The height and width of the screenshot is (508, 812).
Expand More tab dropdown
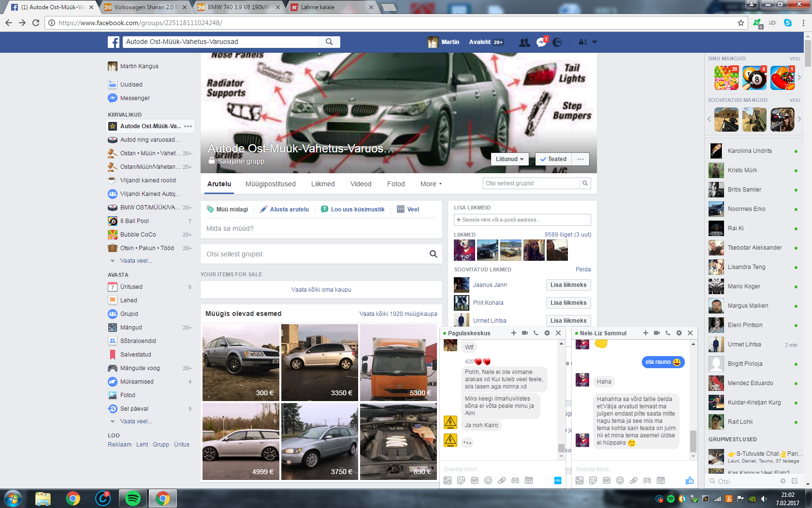coord(431,184)
